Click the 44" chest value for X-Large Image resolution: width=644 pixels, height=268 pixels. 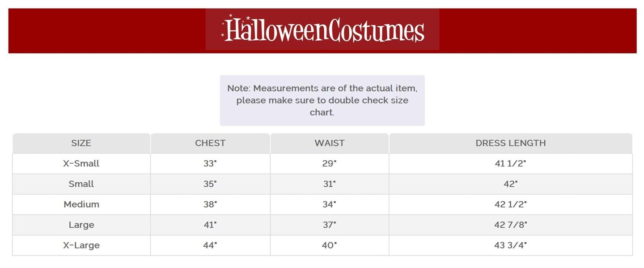tap(210, 246)
